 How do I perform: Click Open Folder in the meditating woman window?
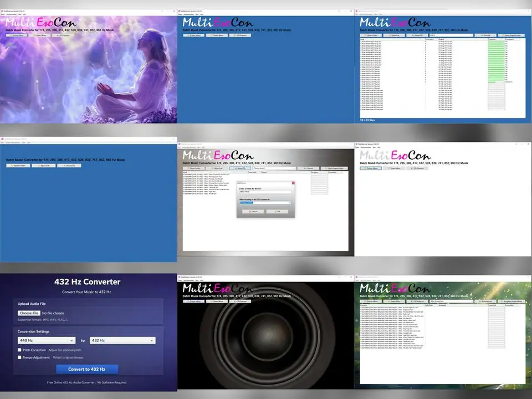coord(17,35)
